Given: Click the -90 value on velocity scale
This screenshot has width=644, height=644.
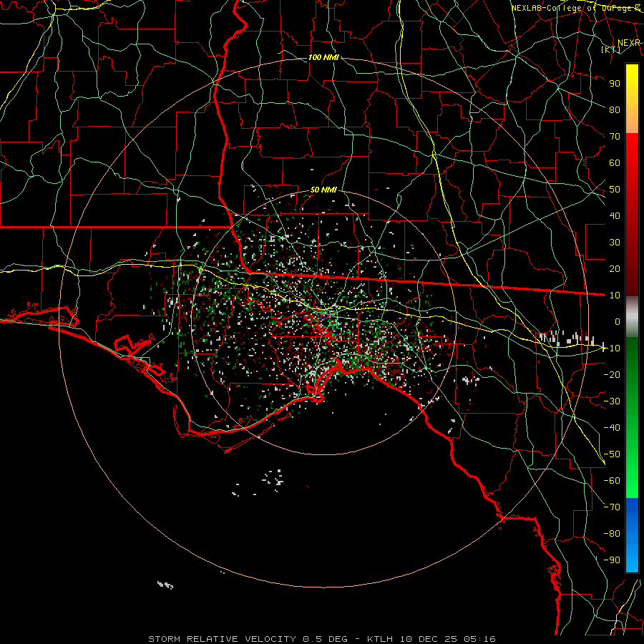Looking at the screenshot, I should (x=612, y=560).
